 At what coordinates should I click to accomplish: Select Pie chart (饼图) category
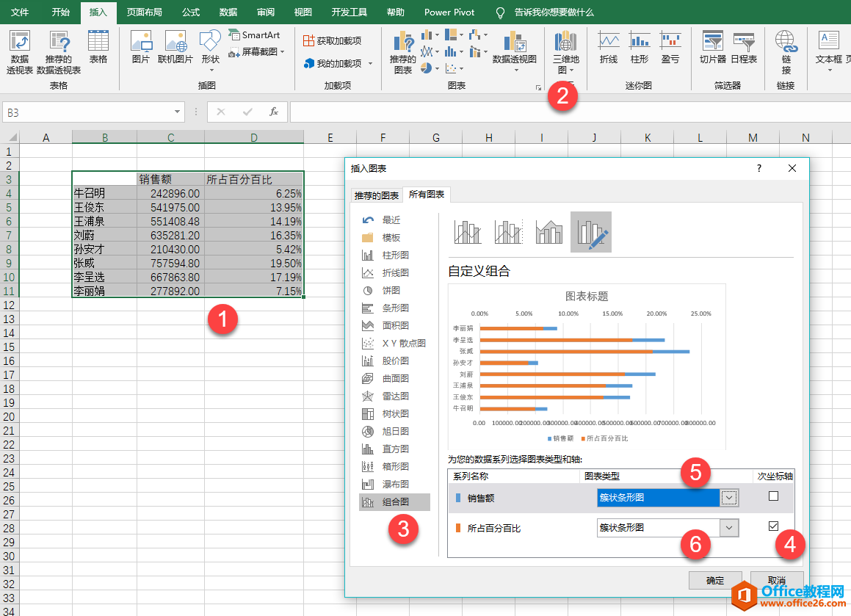(394, 290)
